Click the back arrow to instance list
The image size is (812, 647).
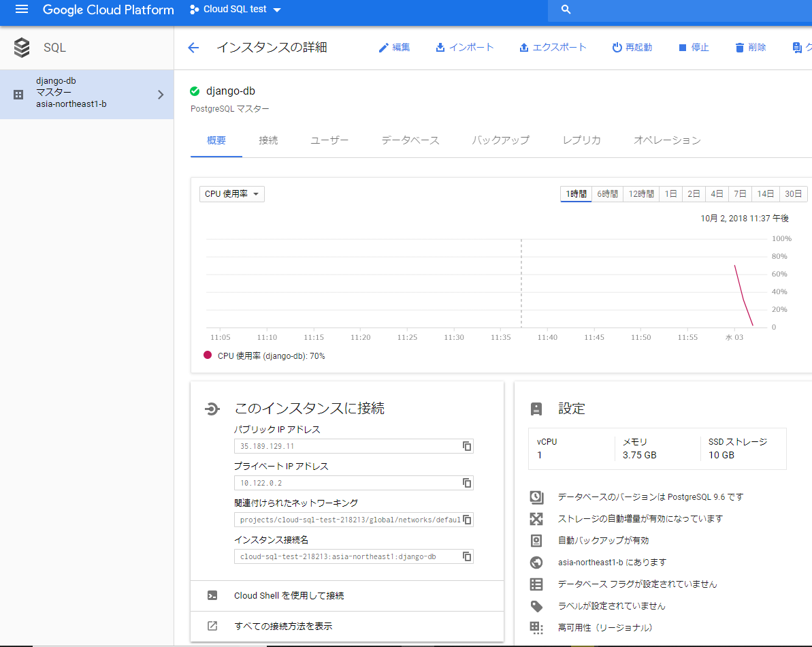pyautogui.click(x=193, y=48)
